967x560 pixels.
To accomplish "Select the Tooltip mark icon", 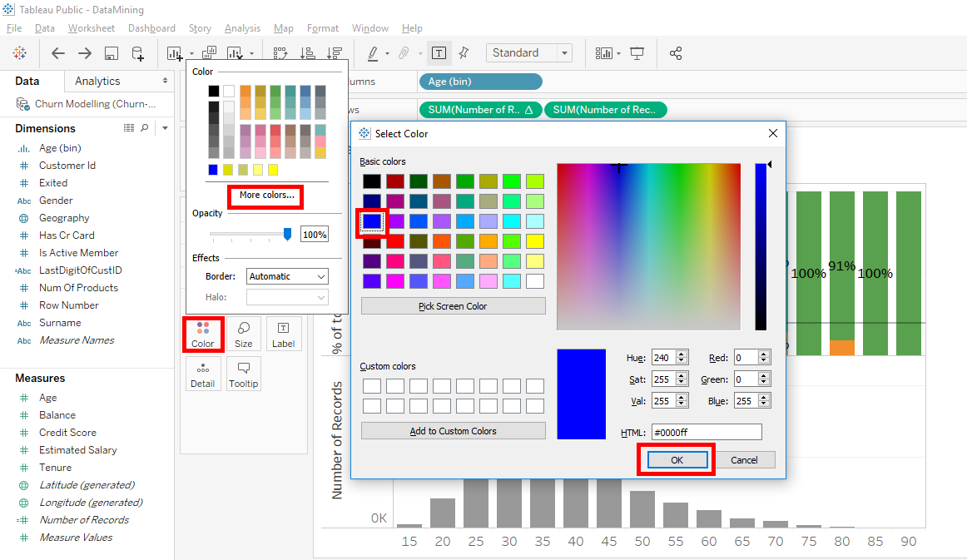I will [x=243, y=374].
